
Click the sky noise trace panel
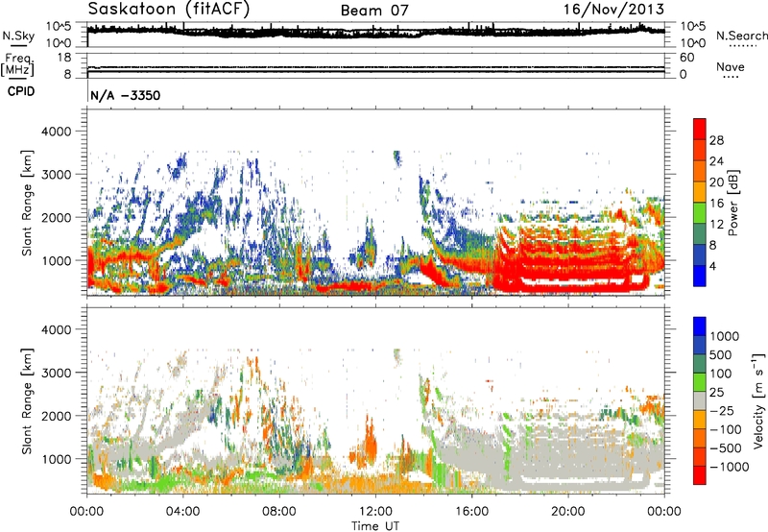375,35
